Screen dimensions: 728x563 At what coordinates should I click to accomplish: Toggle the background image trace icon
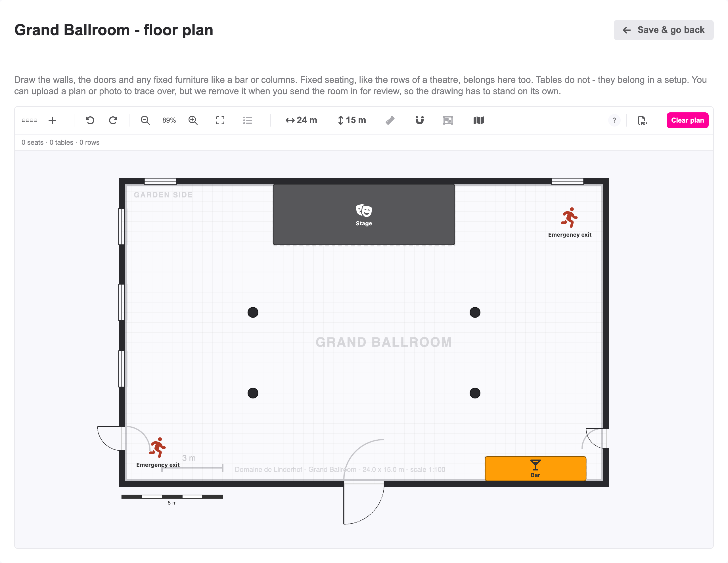click(448, 120)
